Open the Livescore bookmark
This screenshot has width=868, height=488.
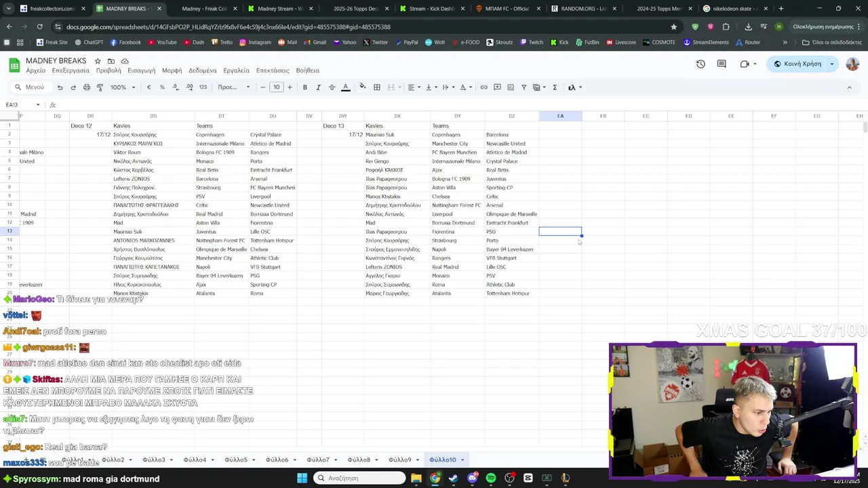[x=620, y=42]
